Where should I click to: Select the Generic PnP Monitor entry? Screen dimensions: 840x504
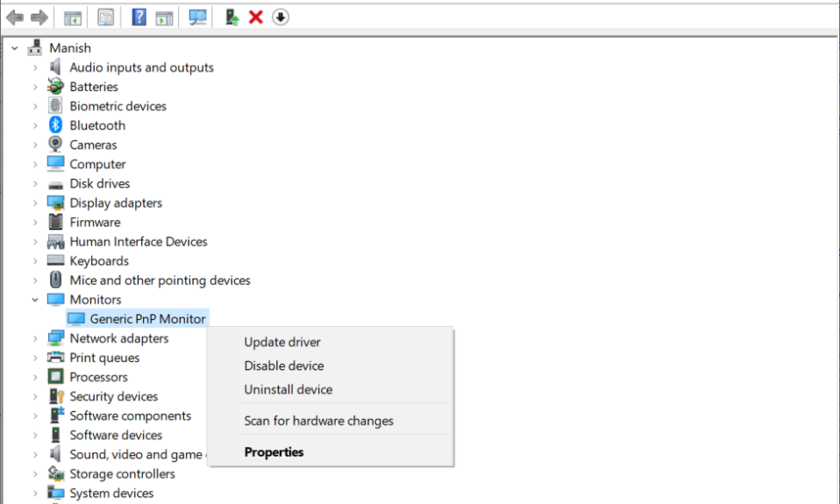point(147,319)
